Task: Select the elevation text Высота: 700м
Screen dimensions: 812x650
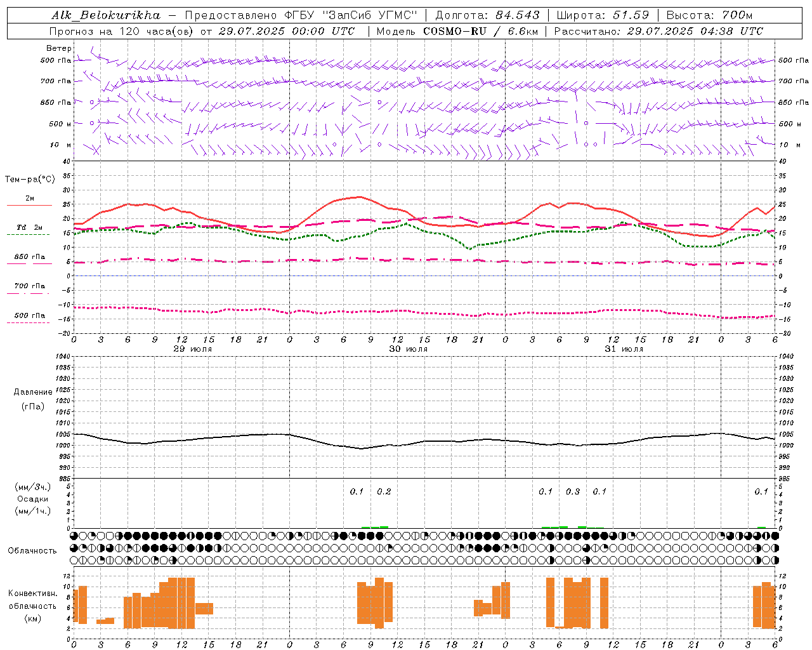Action: point(709,15)
